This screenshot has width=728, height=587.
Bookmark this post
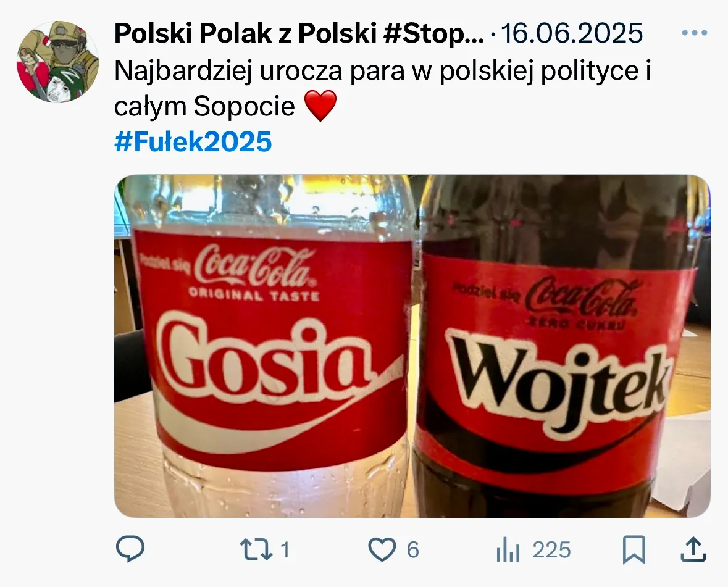tap(634, 549)
